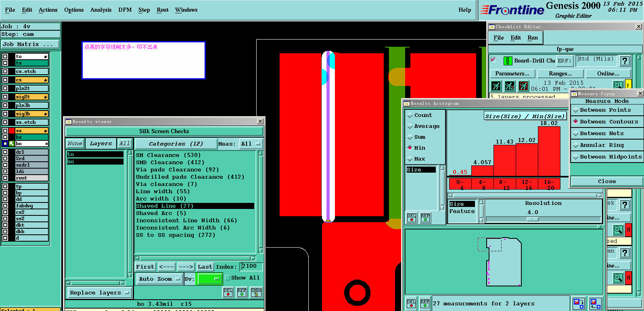Open the Replace layers dropdown
This screenshot has height=311, width=644.
[x=100, y=292]
